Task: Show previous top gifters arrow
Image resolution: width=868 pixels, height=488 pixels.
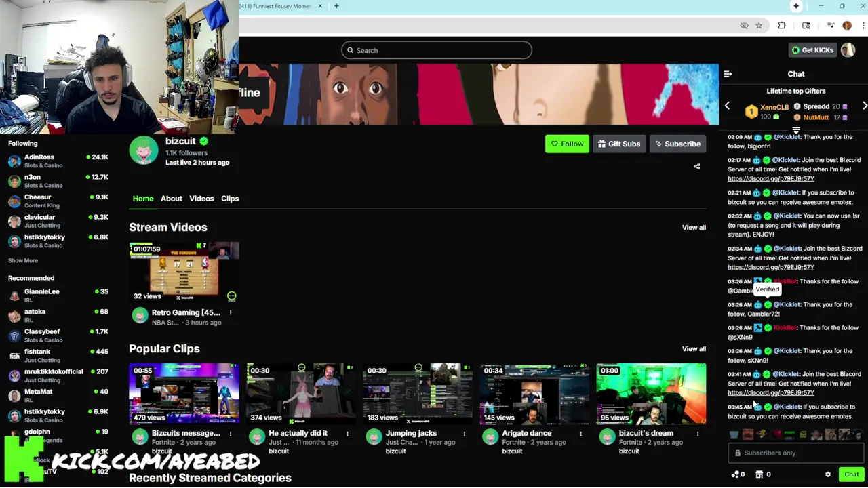Action: (x=727, y=106)
